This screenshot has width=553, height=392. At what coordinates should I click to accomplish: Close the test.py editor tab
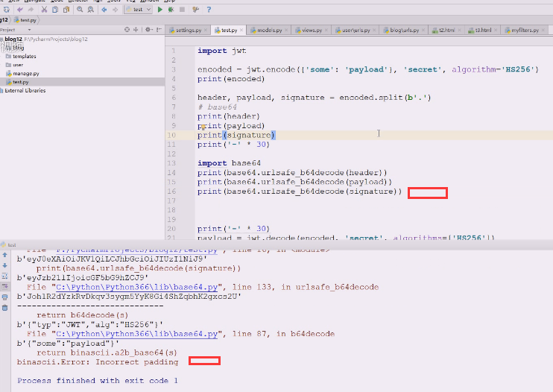coord(241,31)
